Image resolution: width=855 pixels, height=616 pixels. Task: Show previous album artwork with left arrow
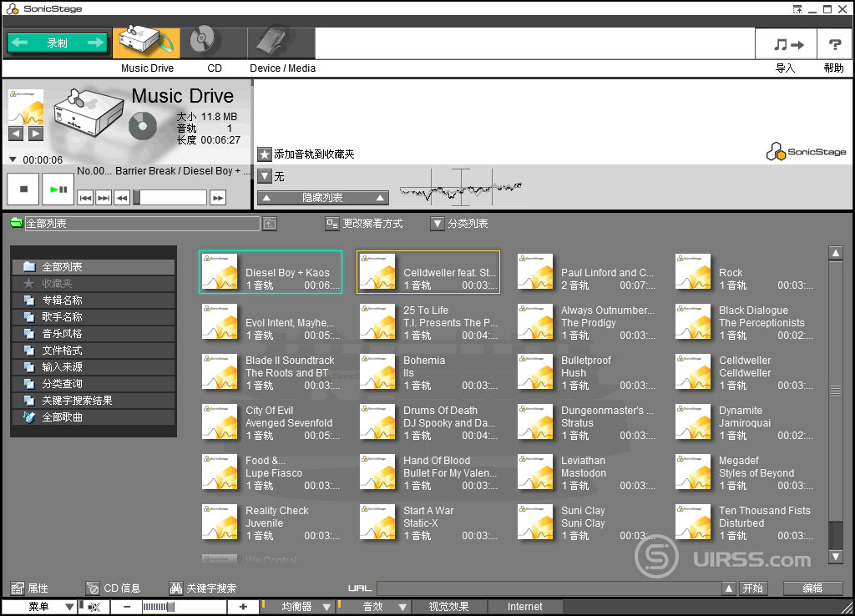pos(16,133)
